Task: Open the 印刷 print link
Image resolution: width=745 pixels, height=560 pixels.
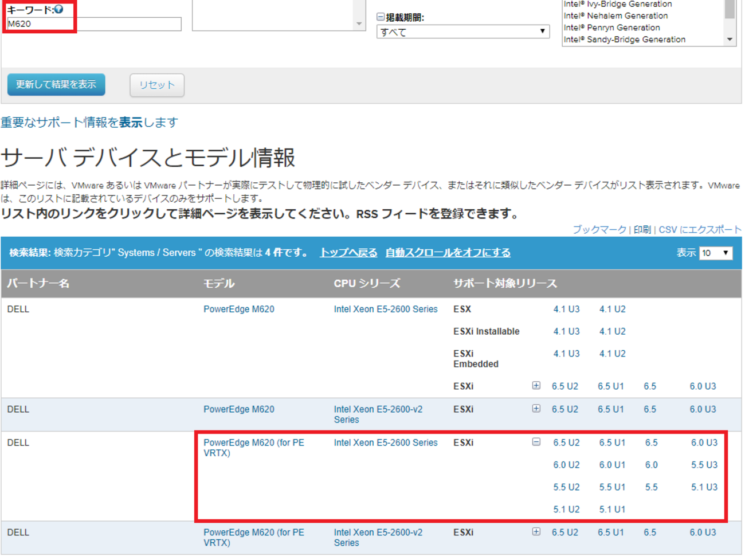Action: coord(642,229)
